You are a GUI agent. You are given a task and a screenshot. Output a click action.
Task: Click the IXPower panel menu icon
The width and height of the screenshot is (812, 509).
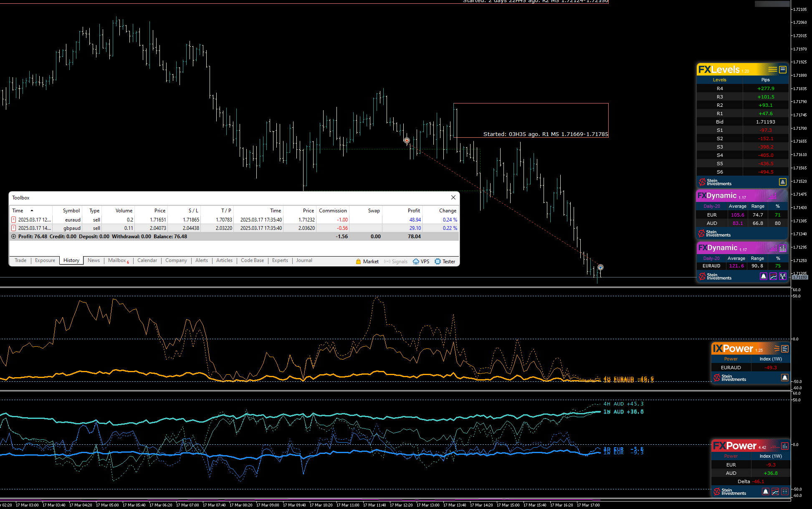777,348
